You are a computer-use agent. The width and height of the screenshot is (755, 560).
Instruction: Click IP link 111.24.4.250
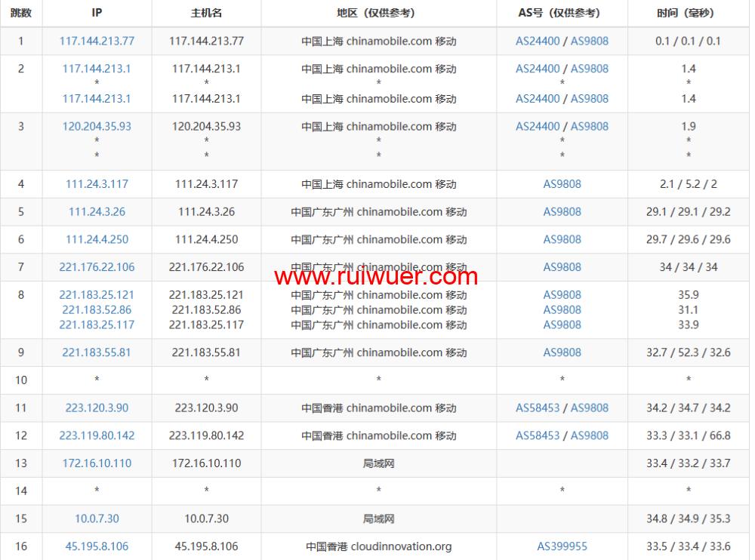(x=97, y=239)
